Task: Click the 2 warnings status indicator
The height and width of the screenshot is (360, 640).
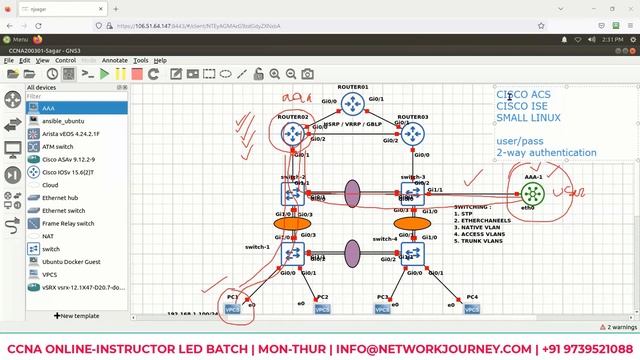Action: [x=618, y=327]
